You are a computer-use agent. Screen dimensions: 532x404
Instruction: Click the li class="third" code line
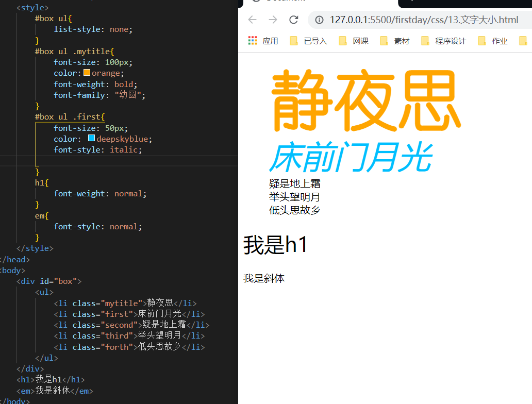tap(129, 335)
